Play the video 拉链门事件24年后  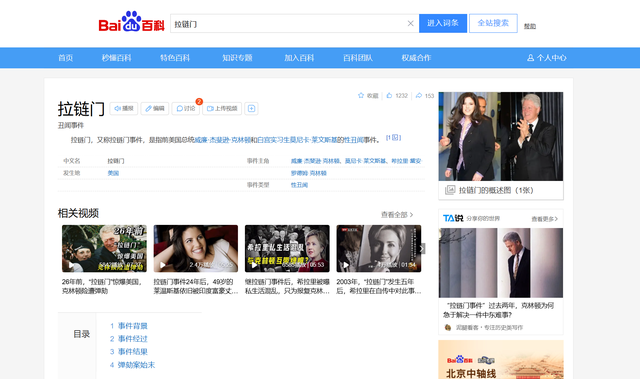point(196,248)
